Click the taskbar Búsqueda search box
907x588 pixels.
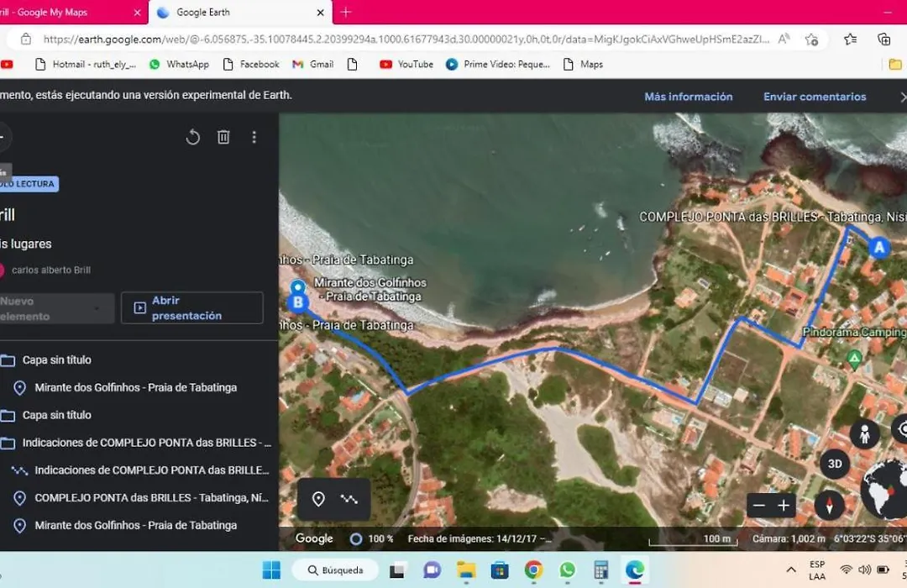click(x=335, y=570)
